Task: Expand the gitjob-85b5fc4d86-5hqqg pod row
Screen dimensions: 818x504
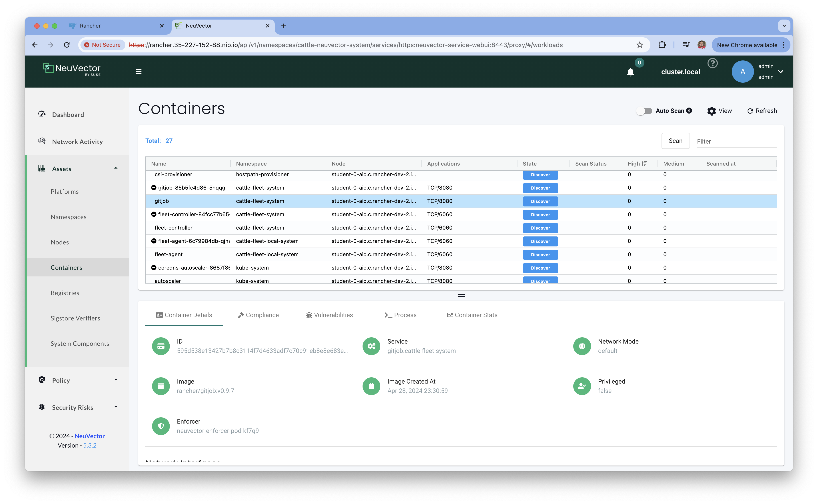Action: [154, 188]
